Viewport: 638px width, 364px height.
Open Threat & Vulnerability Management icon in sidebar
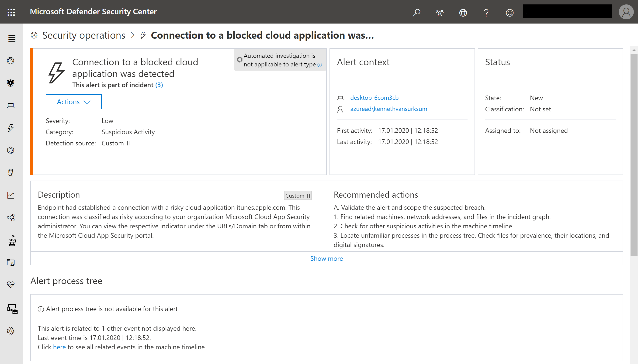(12, 240)
